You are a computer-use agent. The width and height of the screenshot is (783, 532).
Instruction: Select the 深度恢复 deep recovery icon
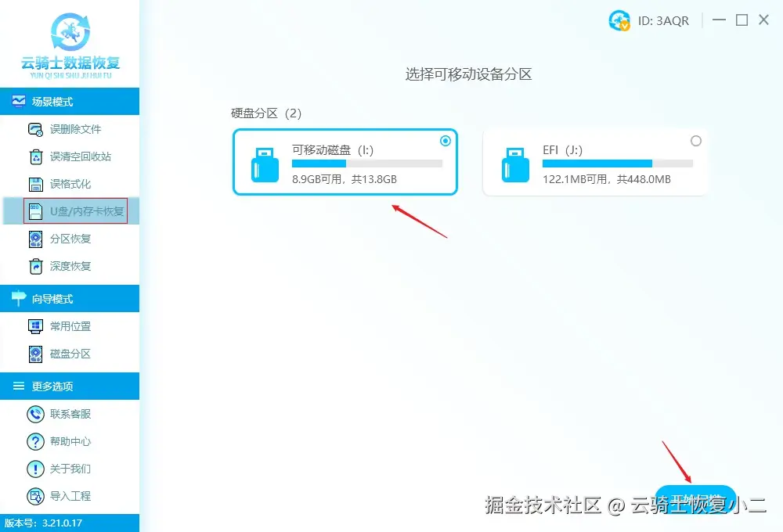[35, 267]
